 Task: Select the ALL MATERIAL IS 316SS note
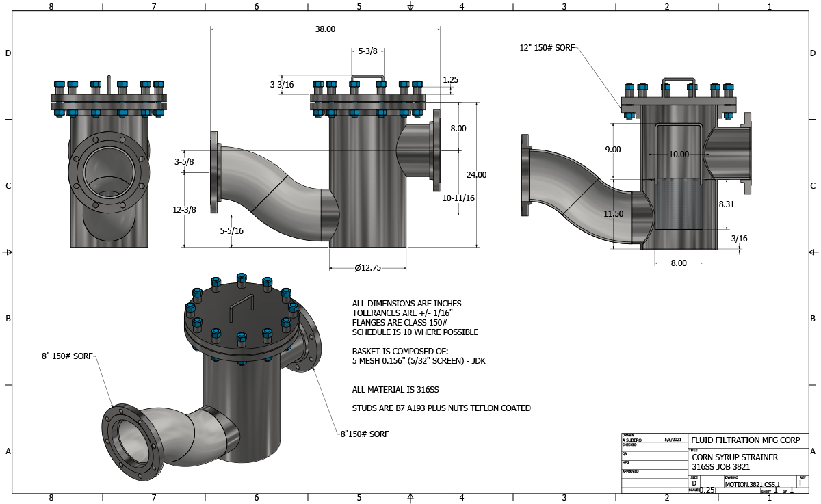click(395, 389)
